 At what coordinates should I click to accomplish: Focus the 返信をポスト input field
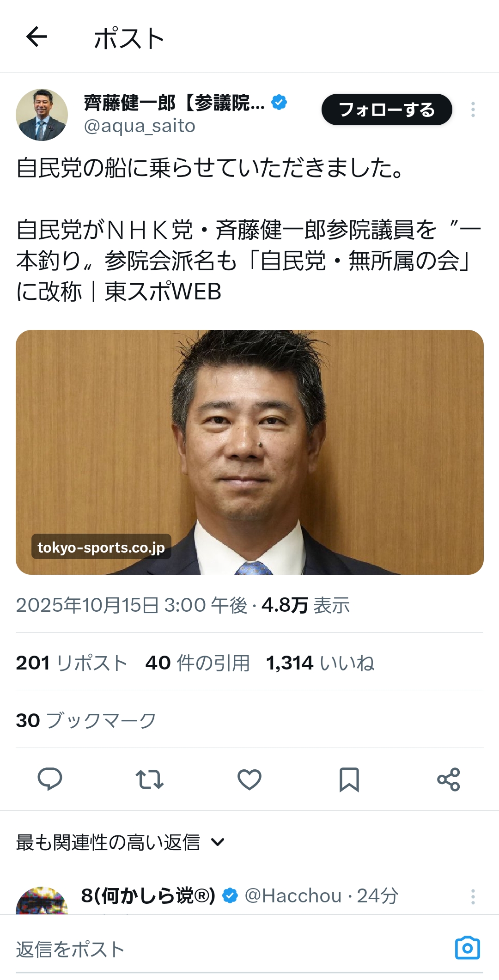[231, 949]
